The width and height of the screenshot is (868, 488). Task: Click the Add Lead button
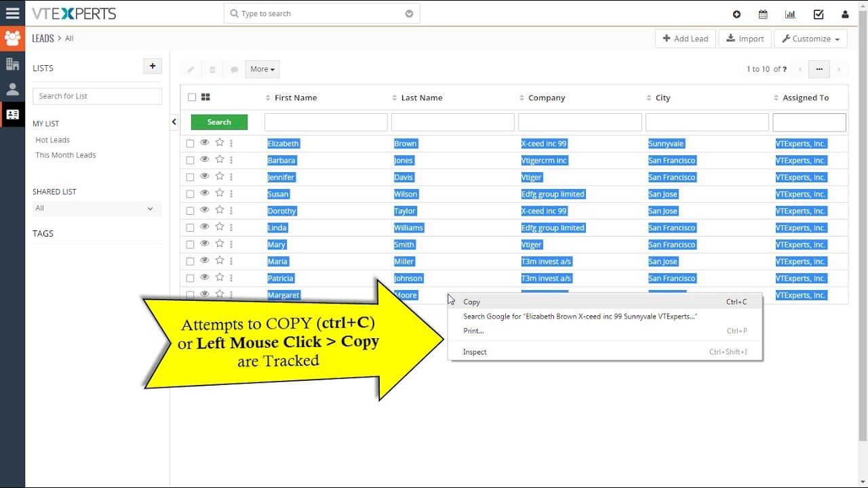tap(686, 39)
